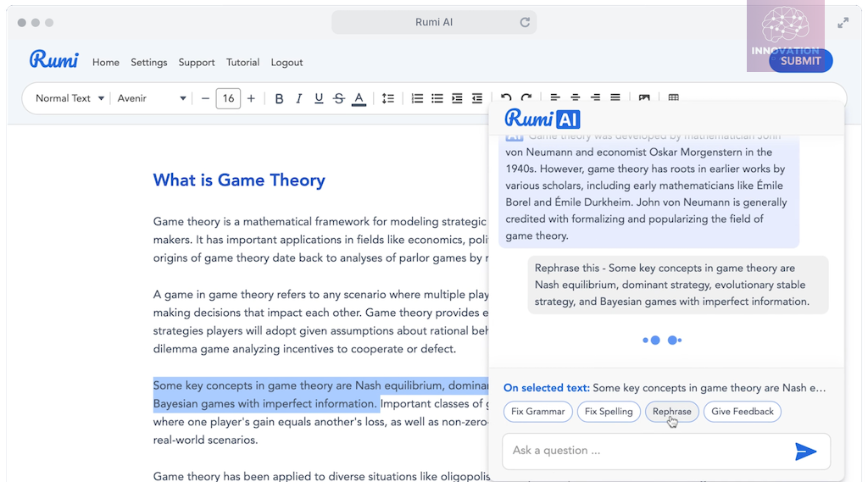
Task: Click Fix Grammar button
Action: pyautogui.click(x=538, y=412)
